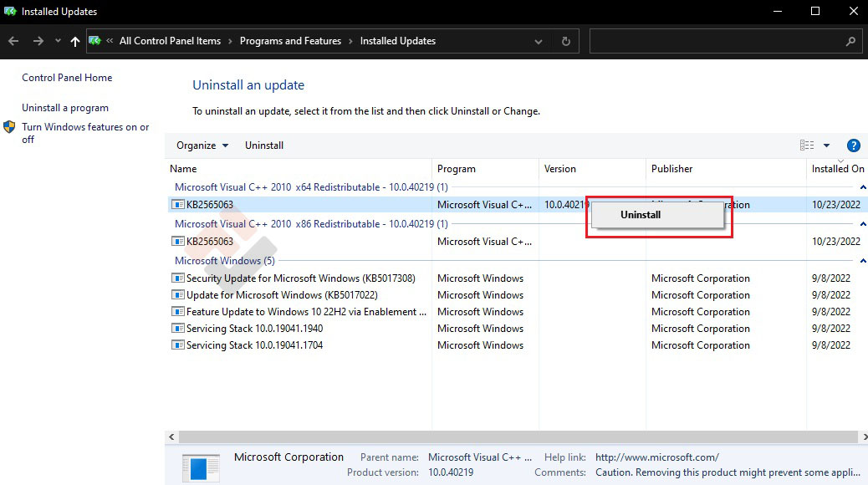Click the change view layout icon

click(x=807, y=145)
